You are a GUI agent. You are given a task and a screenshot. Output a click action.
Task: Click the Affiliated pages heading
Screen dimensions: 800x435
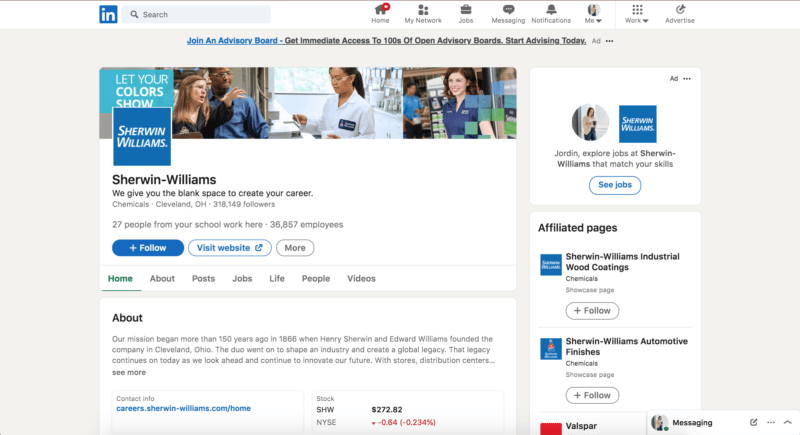(578, 228)
